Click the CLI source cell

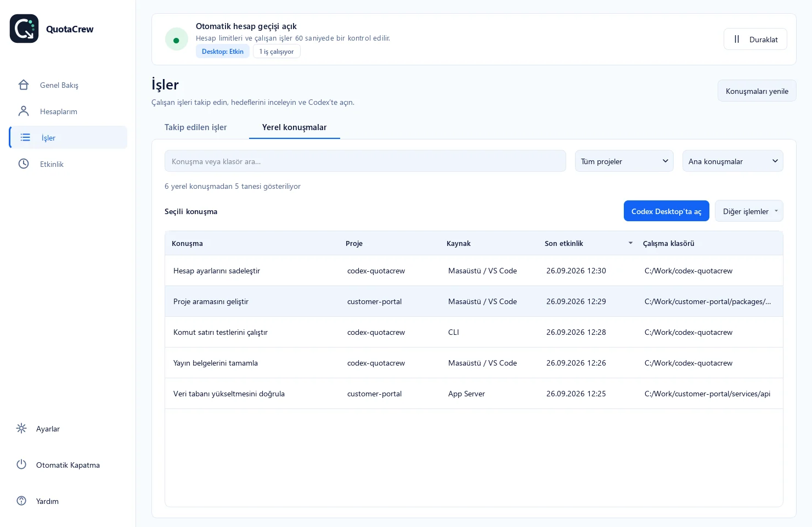(453, 332)
